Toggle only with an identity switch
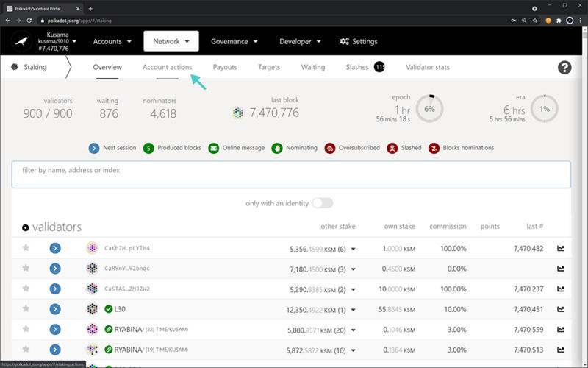The image size is (588, 368). (323, 203)
